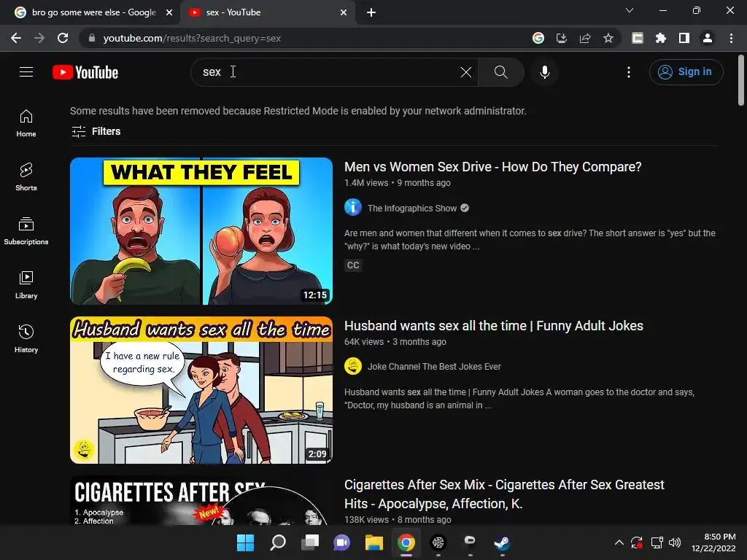
Task: Expand the search Filters options
Action: (x=96, y=131)
